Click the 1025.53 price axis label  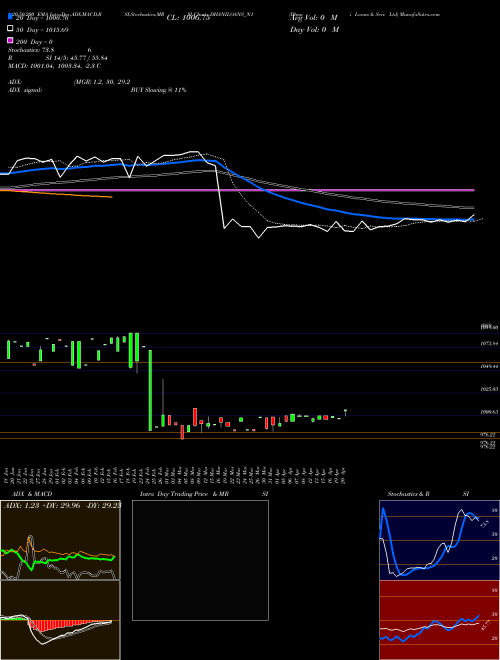pyautogui.click(x=489, y=389)
